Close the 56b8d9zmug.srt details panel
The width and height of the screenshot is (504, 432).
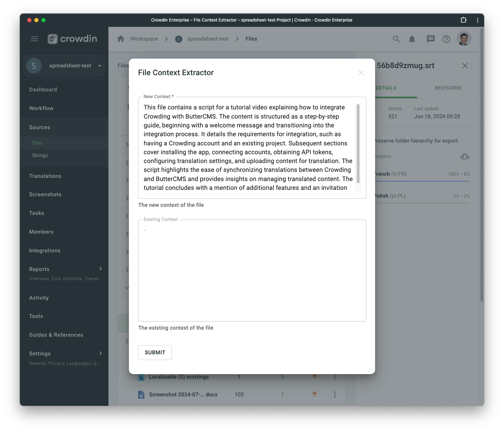tap(465, 66)
